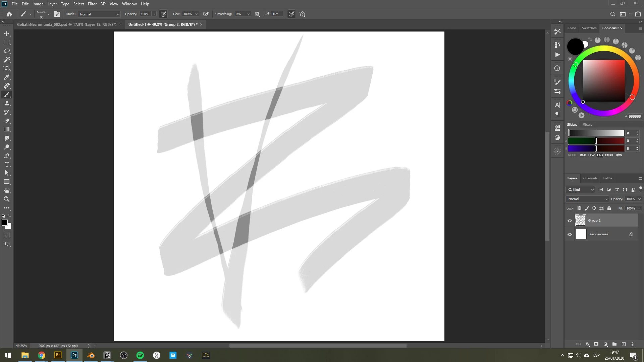Open the brush Mode dropdown

click(x=99, y=14)
